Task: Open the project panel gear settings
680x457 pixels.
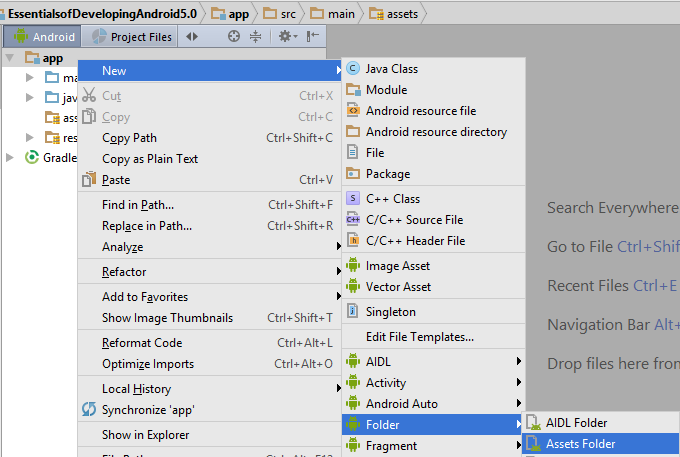Action: pos(288,36)
